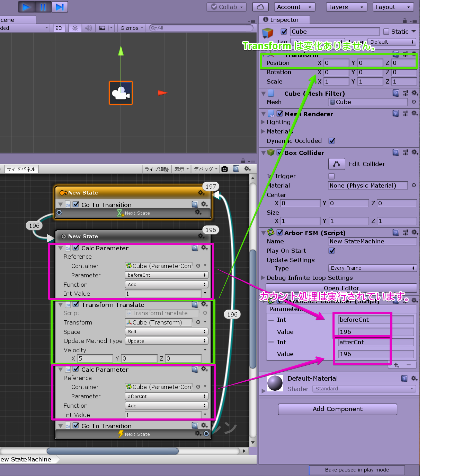Pause play mode in the toolbar
The image size is (462, 476).
pos(43,7)
